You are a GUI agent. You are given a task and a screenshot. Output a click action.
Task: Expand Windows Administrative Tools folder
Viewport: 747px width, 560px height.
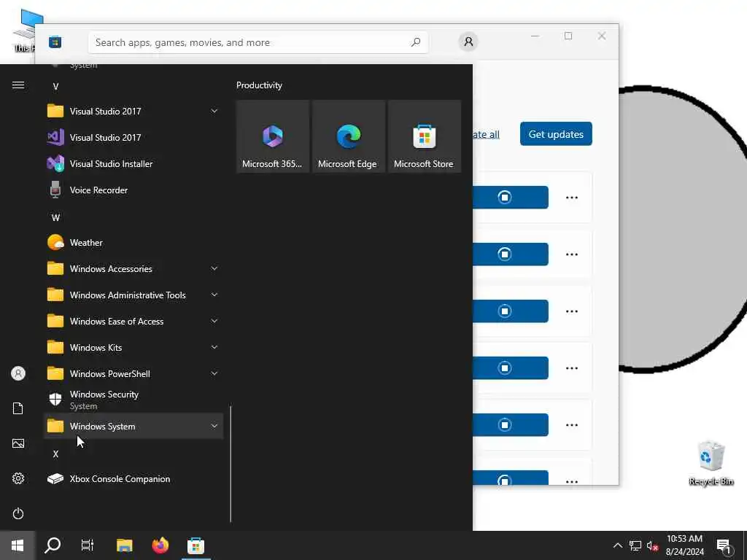134,295
